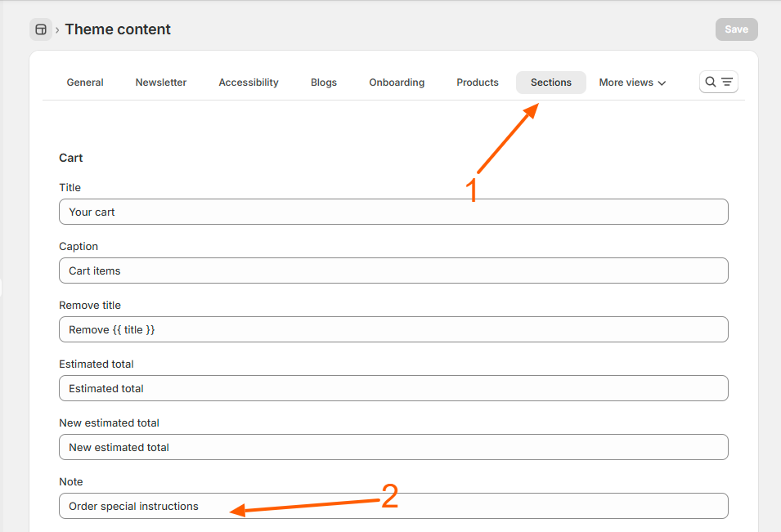This screenshot has width=781, height=532.
Task: Click the theme layout icon beside Theme content
Action: [x=41, y=29]
